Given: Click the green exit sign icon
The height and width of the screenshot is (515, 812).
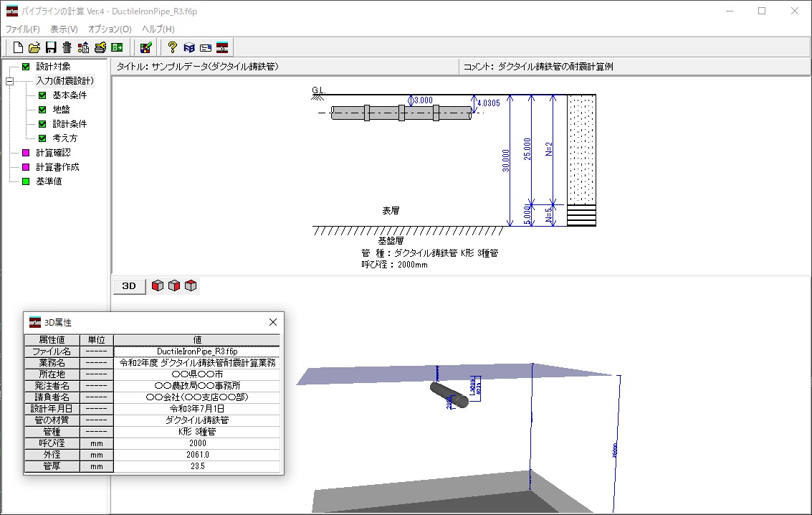Looking at the screenshot, I should click(x=117, y=47).
